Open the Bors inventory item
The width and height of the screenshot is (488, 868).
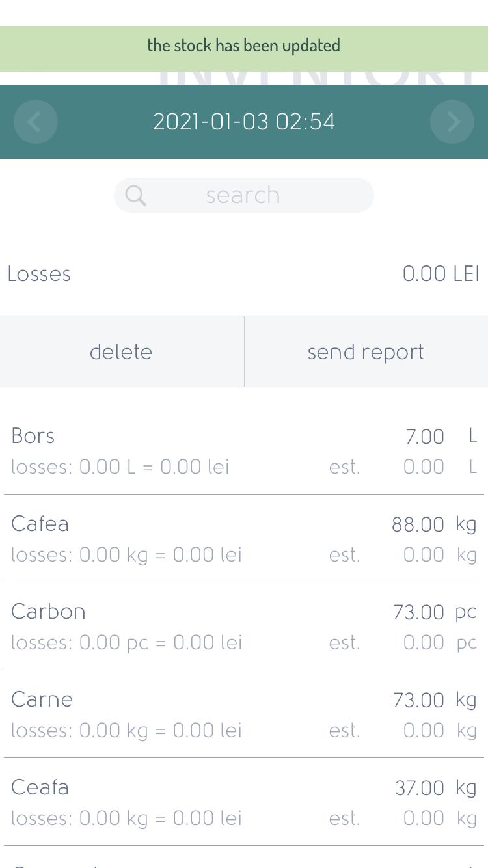tap(244, 451)
